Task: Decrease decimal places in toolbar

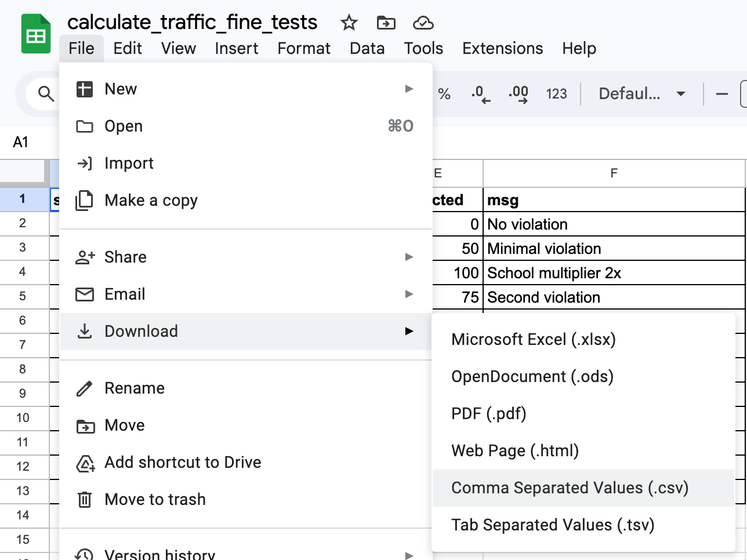Action: [481, 94]
